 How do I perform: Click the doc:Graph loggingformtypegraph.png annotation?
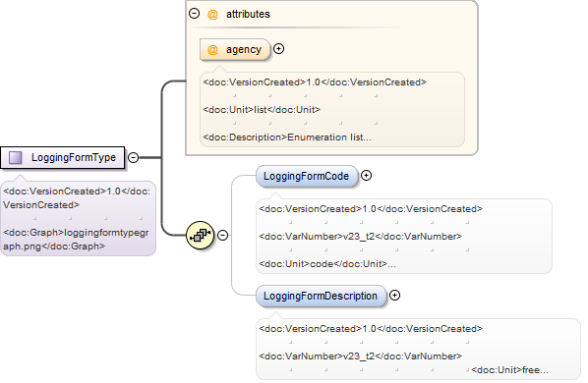pyautogui.click(x=76, y=240)
